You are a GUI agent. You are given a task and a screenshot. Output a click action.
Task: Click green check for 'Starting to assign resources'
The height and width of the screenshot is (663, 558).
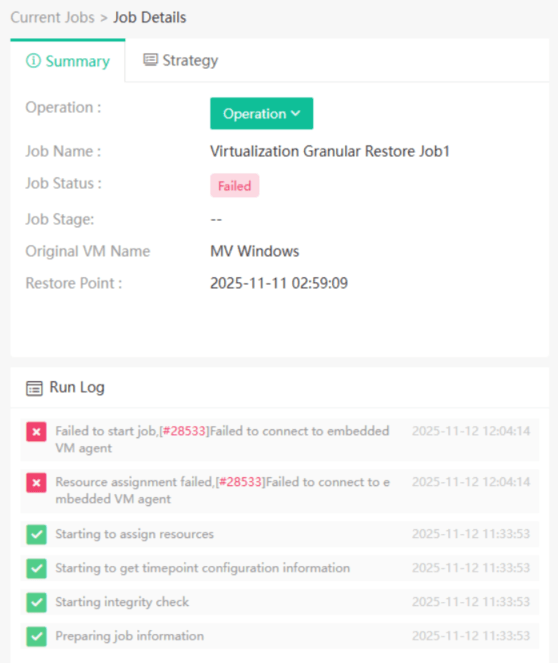point(36,534)
